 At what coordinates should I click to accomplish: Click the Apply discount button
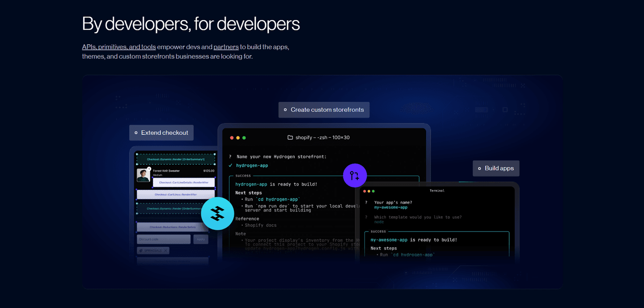click(201, 239)
